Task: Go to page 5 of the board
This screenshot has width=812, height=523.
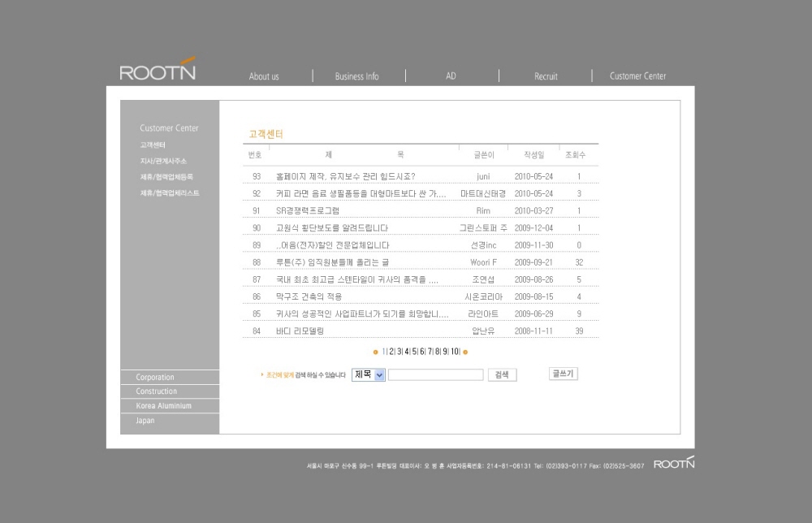Action: tap(414, 352)
